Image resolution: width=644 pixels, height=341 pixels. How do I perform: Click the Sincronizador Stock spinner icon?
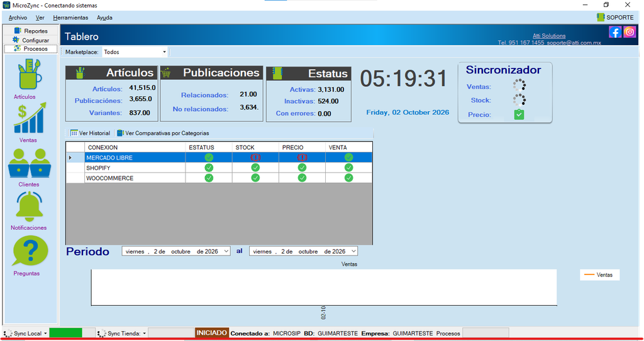[519, 100]
